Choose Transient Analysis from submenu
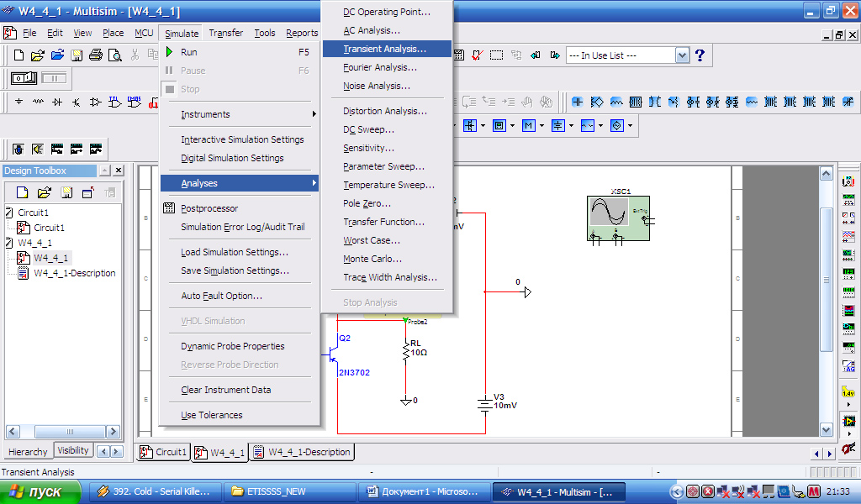This screenshot has width=861, height=504. click(x=387, y=49)
